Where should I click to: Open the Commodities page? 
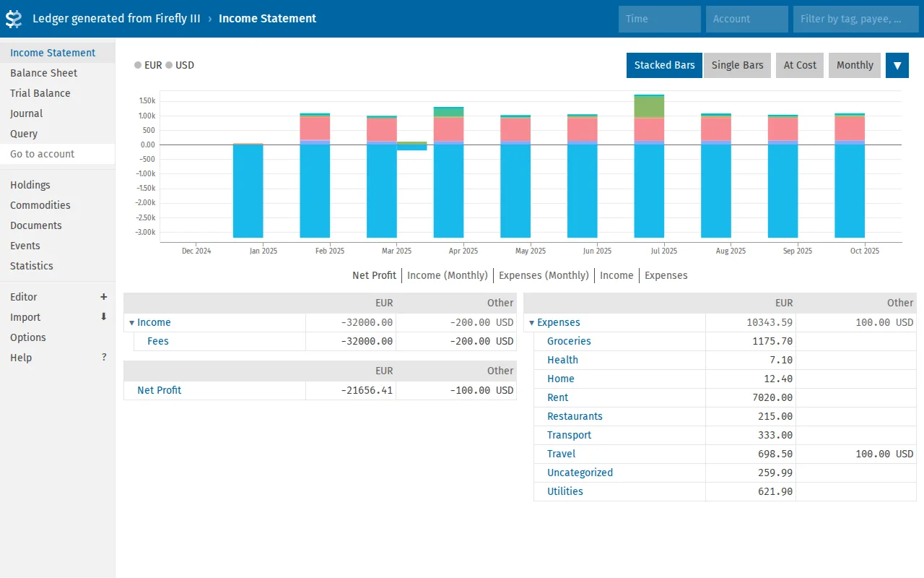click(x=58, y=205)
